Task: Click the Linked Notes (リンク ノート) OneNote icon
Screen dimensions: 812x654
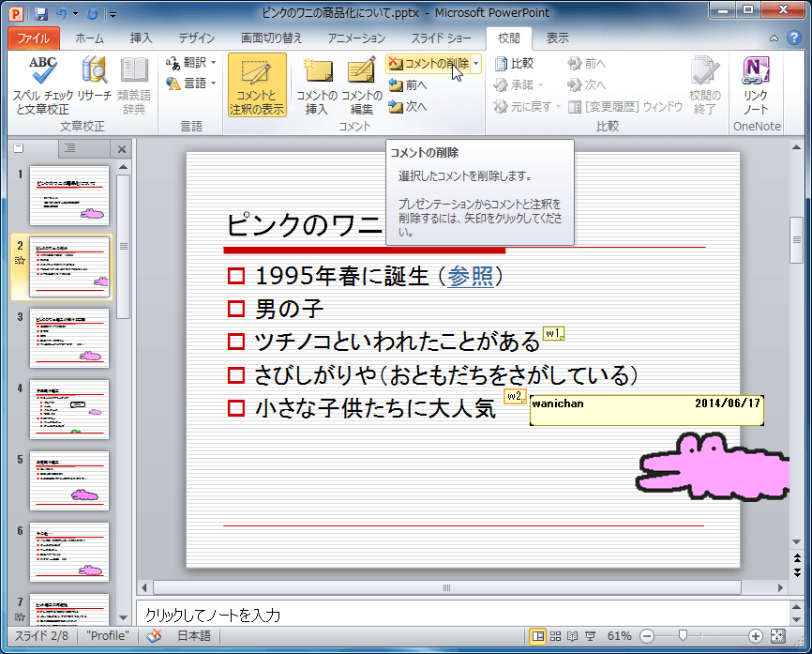Action: tap(756, 85)
